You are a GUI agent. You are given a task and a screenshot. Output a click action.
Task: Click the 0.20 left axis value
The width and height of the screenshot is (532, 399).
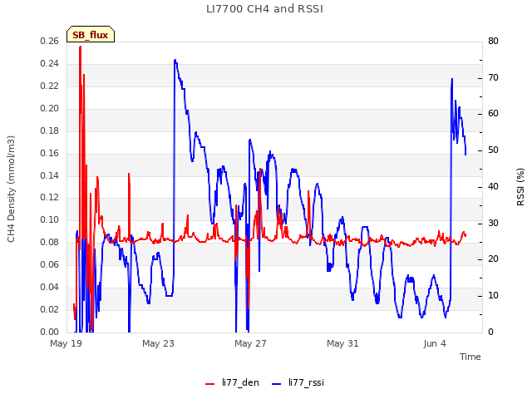(50, 108)
